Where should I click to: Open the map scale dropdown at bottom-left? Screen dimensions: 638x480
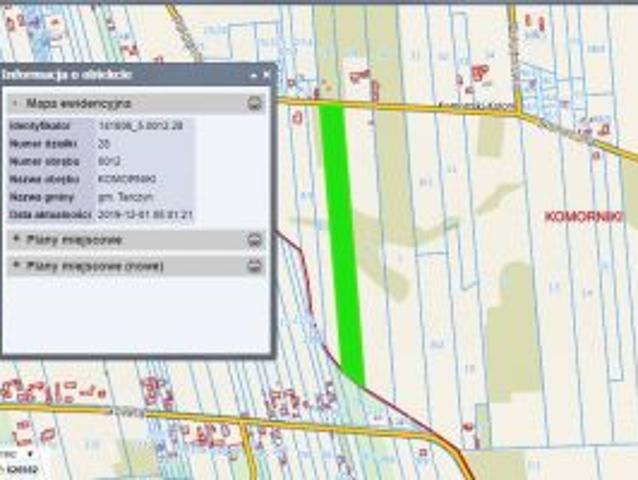[x=29, y=453]
